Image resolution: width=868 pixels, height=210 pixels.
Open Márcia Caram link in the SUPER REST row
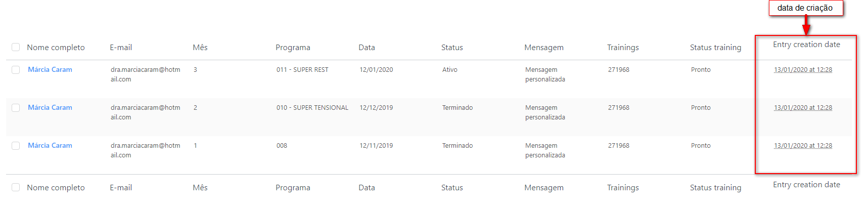[50, 70]
